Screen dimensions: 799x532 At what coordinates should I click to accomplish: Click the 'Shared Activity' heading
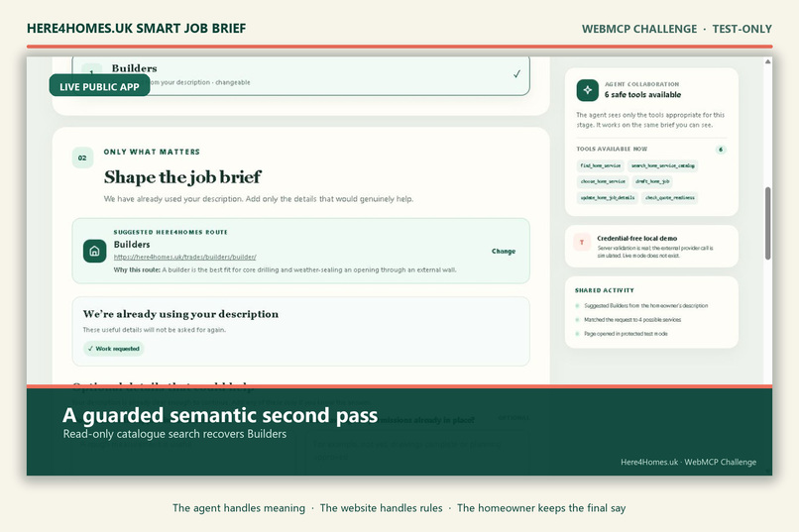[605, 290]
